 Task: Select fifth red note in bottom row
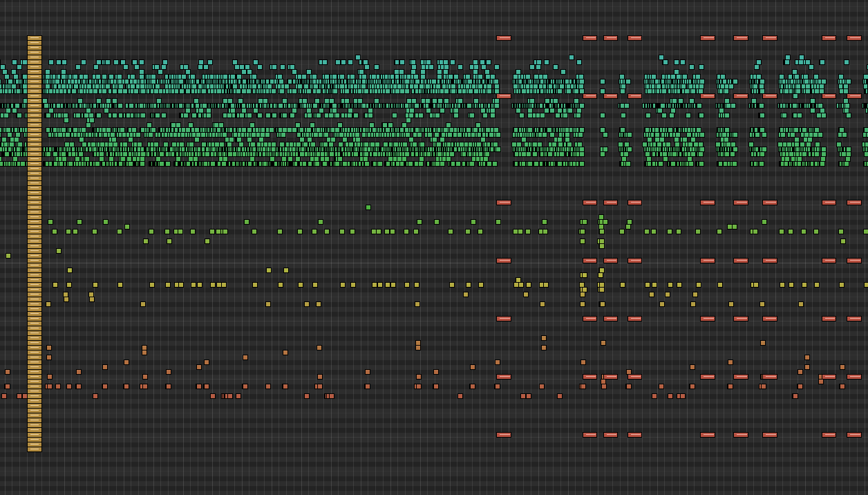[x=707, y=435]
